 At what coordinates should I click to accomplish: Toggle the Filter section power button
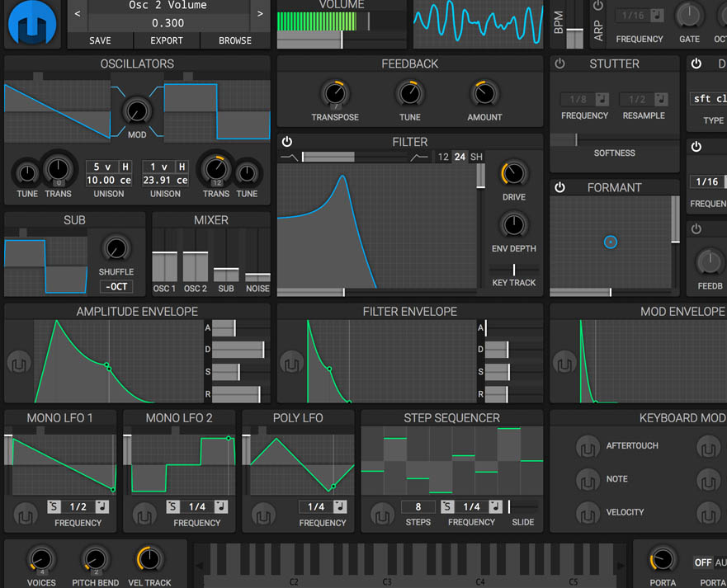pos(287,142)
